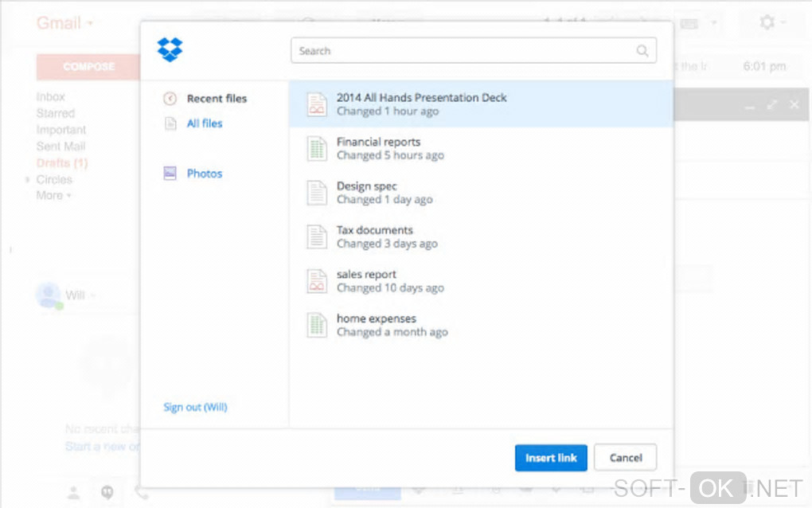Image resolution: width=812 pixels, height=508 pixels.
Task: Click the 2014 All Hands Presentation Deck file icon
Action: 317,104
